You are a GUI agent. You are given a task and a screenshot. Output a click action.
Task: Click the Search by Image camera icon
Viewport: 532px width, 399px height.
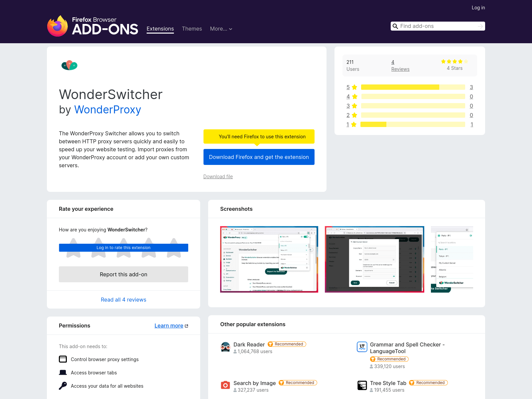225,385
